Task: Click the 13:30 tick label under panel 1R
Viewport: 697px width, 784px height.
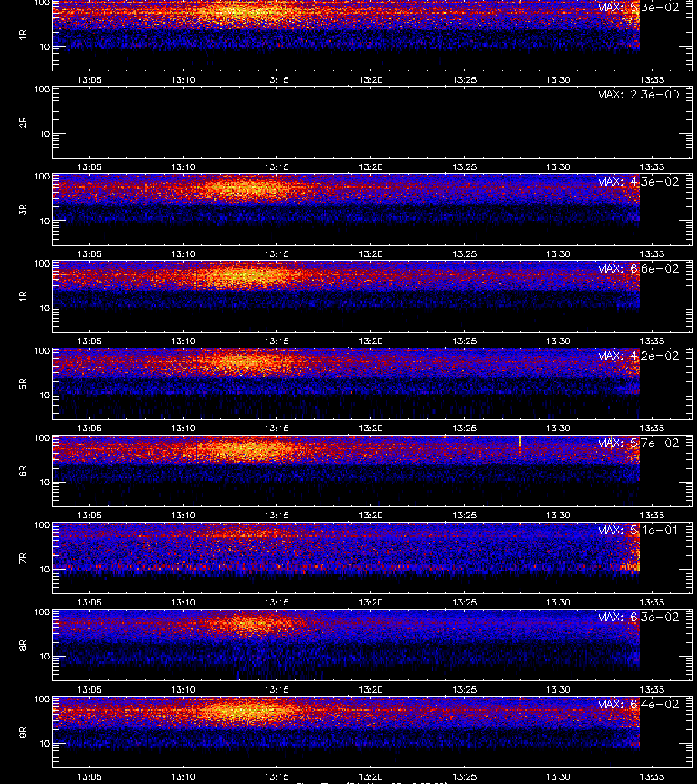Action: [x=558, y=79]
